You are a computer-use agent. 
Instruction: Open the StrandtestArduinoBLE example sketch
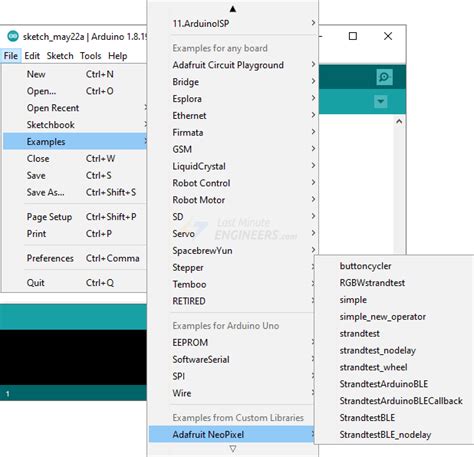[395, 384]
